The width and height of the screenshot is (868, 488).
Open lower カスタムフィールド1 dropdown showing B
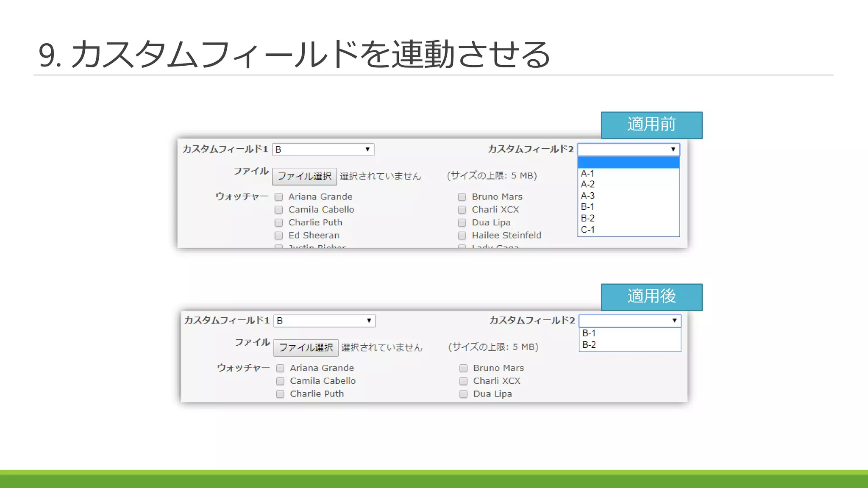click(325, 321)
